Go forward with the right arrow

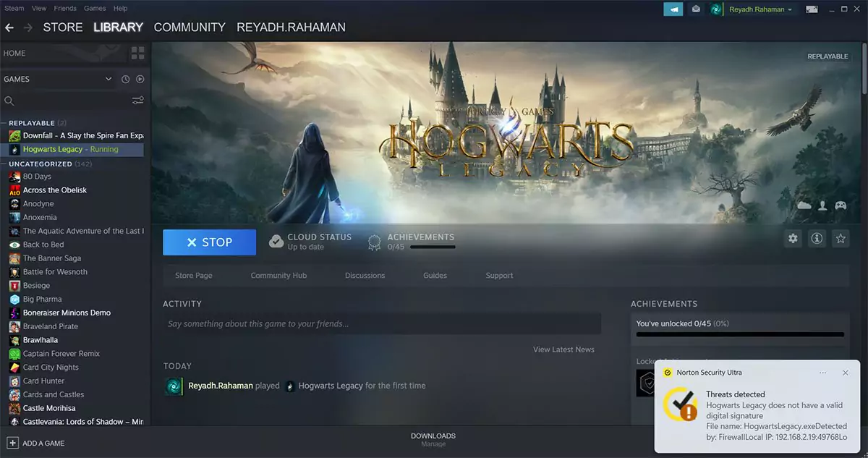(x=28, y=27)
